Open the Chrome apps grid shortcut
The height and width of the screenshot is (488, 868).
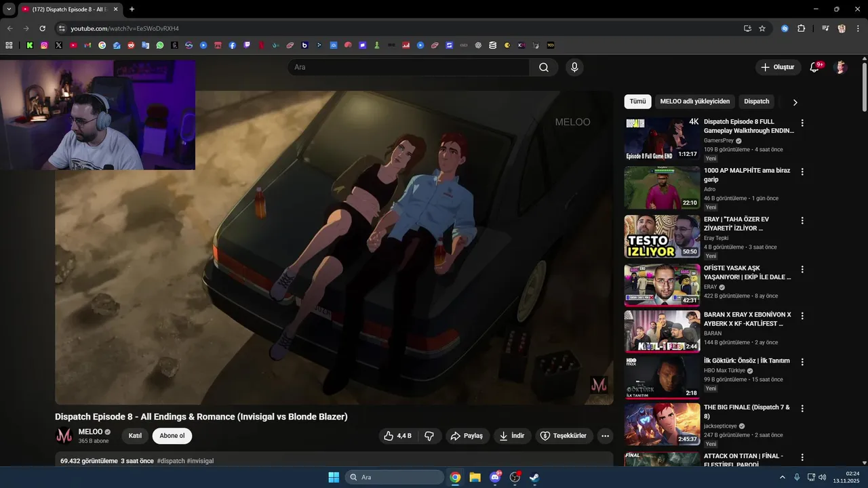9,45
